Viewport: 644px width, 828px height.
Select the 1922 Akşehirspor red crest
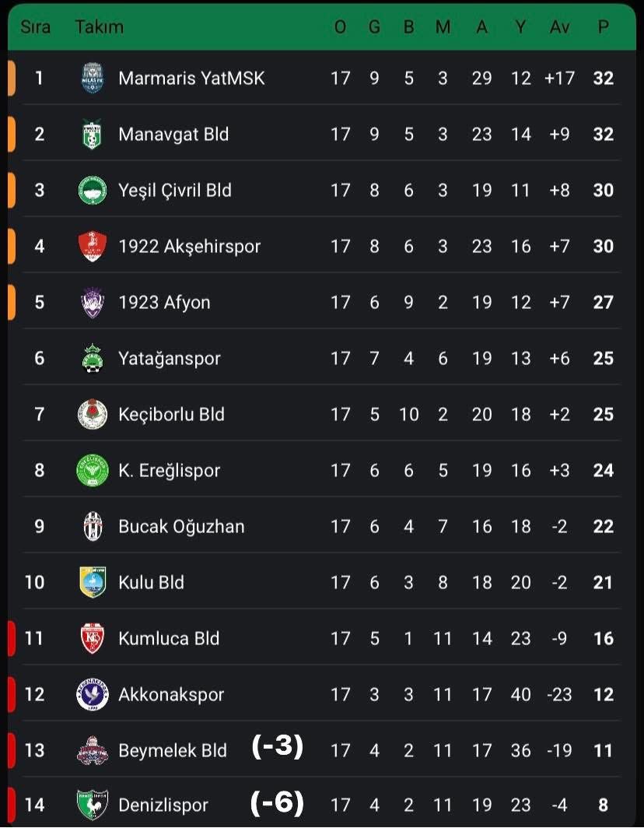click(93, 246)
